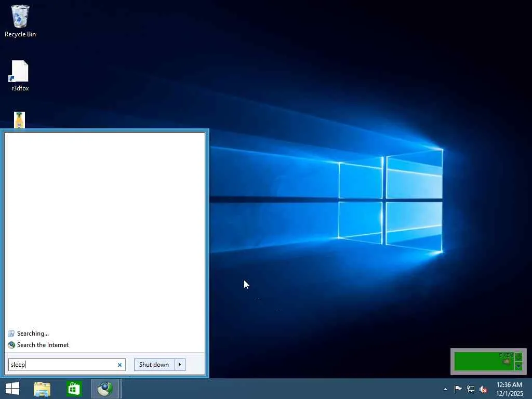Expand the Shut down options arrow
532x399 pixels.
180,365
